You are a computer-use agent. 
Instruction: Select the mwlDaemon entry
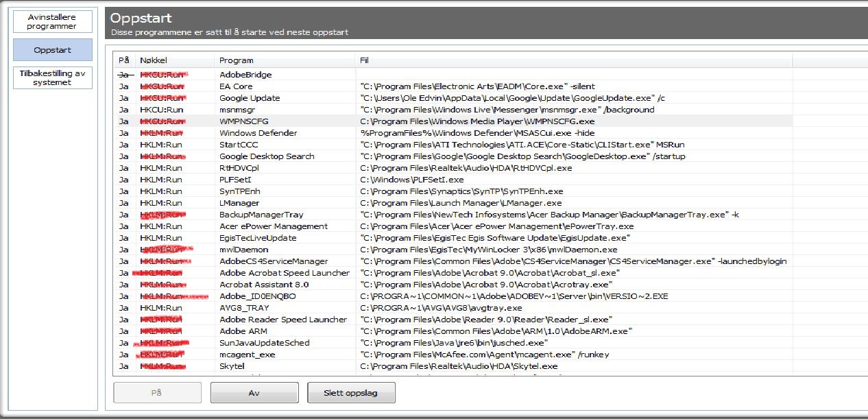click(243, 250)
